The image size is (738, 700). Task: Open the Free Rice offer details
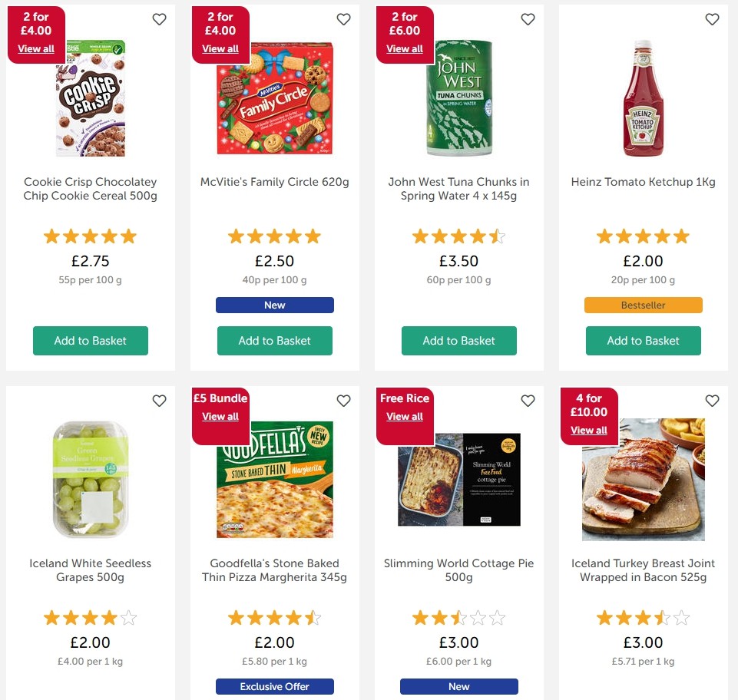pyautogui.click(x=405, y=415)
